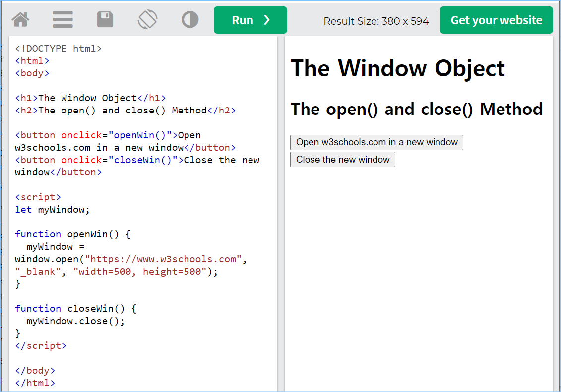The width and height of the screenshot is (561, 392).
Task: Click the function openWin() line in the code
Action: click(72, 234)
